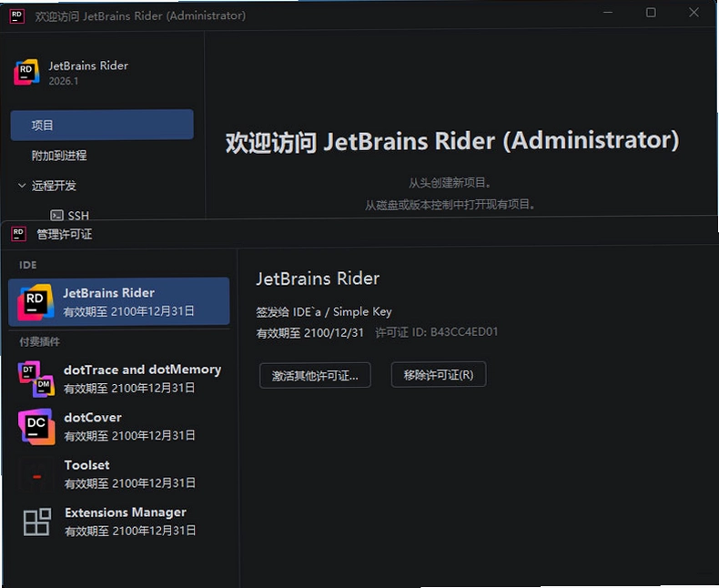Close the Rider welcome window
Viewport: 719px width, 588px height.
pos(694,13)
